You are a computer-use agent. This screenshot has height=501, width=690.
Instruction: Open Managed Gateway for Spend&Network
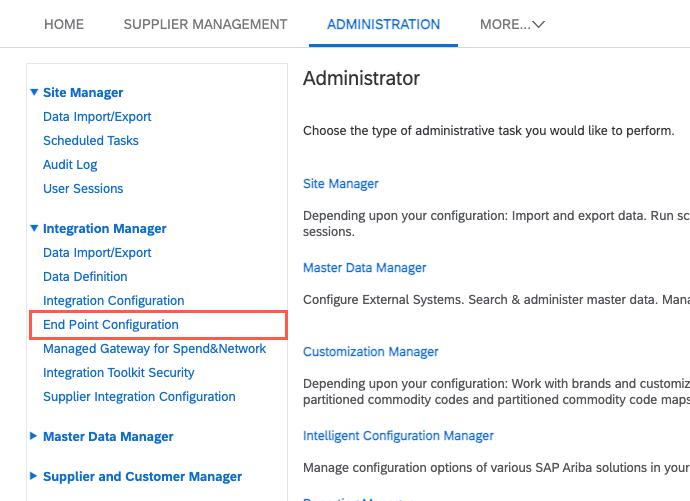click(x=154, y=349)
